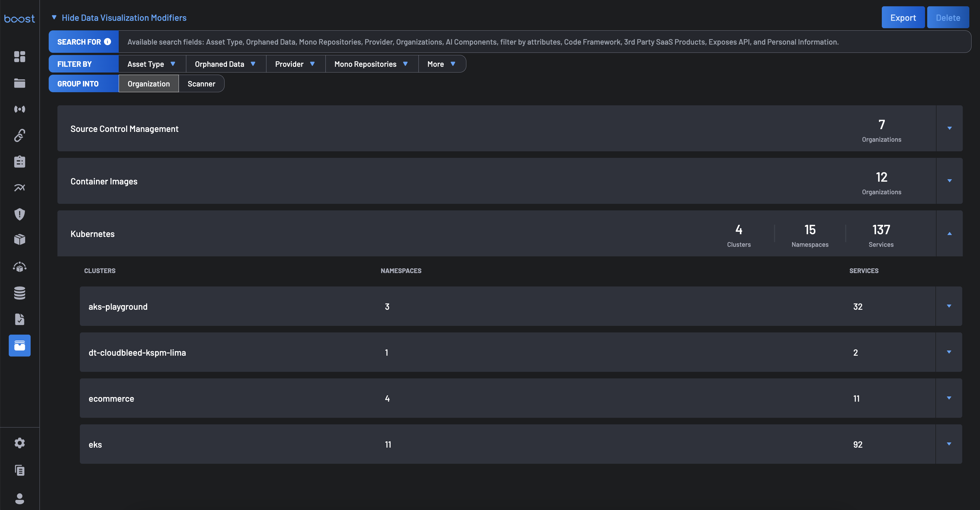Select the Kubernetes title
The image size is (980, 510).
[x=92, y=234]
